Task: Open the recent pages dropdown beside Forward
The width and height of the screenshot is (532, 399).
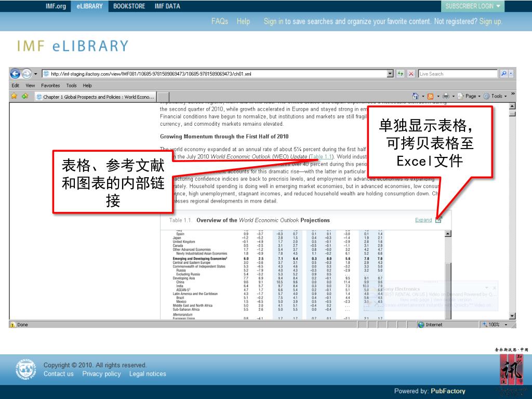Action: click(x=35, y=74)
